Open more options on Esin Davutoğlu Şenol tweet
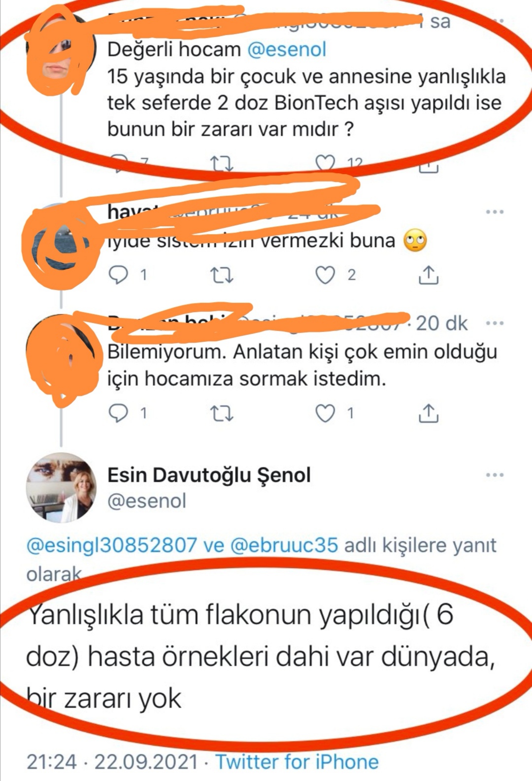This screenshot has height=781, width=532. [x=495, y=475]
